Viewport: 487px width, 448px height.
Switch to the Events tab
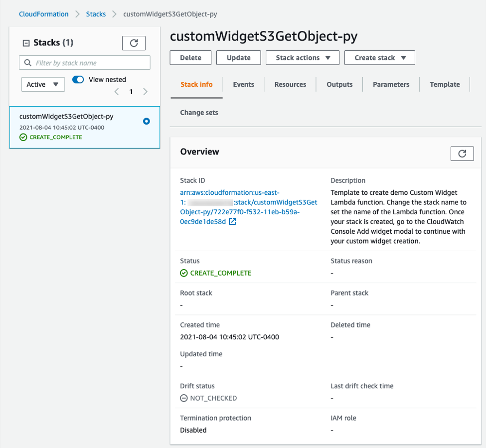pyautogui.click(x=243, y=84)
